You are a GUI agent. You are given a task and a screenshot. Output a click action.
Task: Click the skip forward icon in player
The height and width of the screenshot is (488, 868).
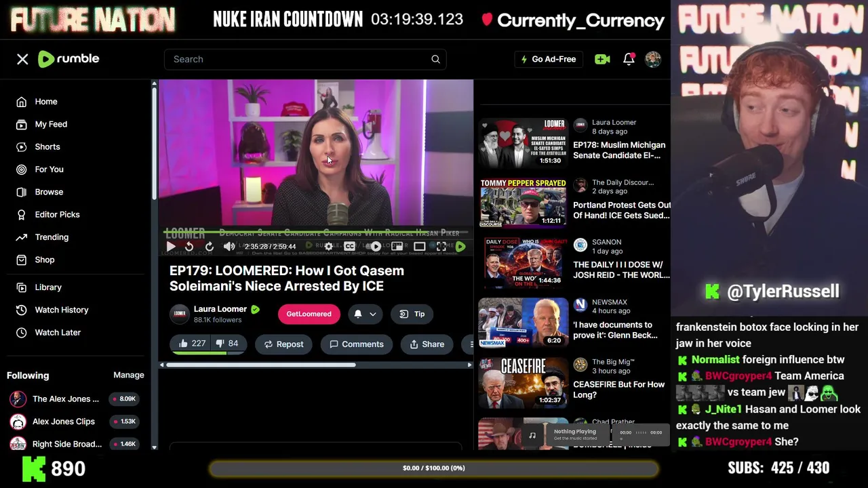pyautogui.click(x=209, y=247)
